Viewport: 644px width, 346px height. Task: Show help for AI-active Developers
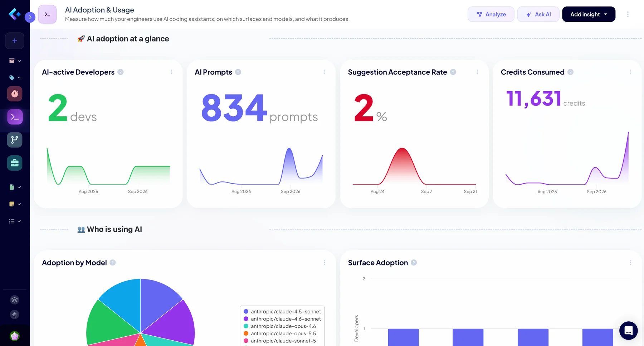tap(121, 72)
